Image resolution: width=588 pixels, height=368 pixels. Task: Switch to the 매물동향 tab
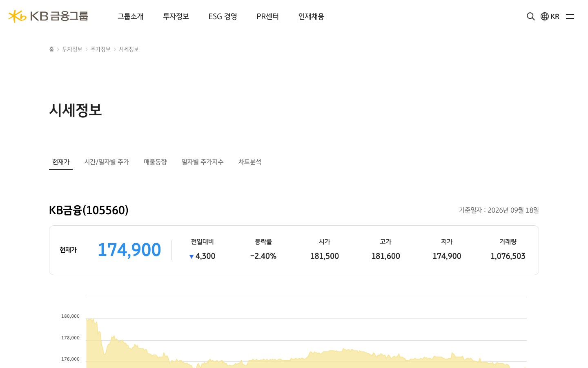[x=155, y=162]
